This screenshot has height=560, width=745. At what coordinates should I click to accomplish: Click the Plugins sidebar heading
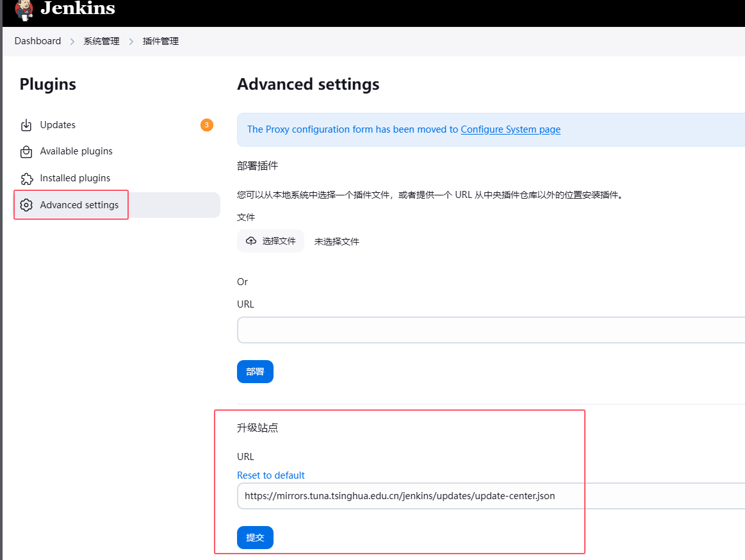pos(48,84)
